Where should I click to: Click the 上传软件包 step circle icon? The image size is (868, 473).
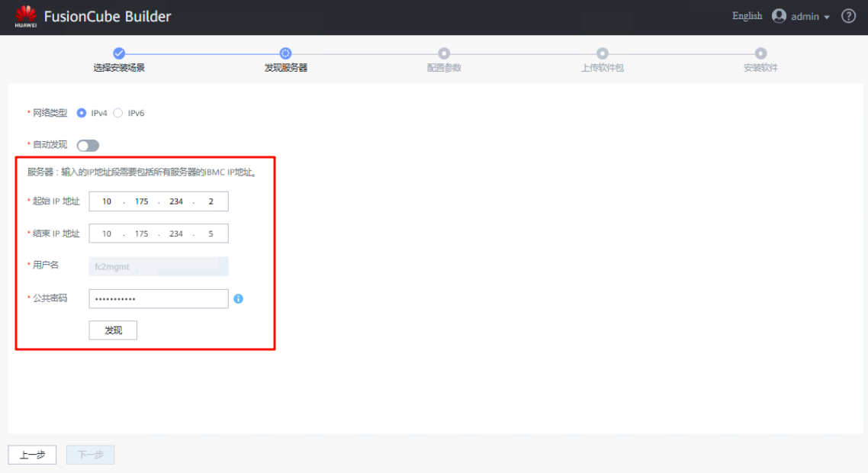(x=603, y=53)
